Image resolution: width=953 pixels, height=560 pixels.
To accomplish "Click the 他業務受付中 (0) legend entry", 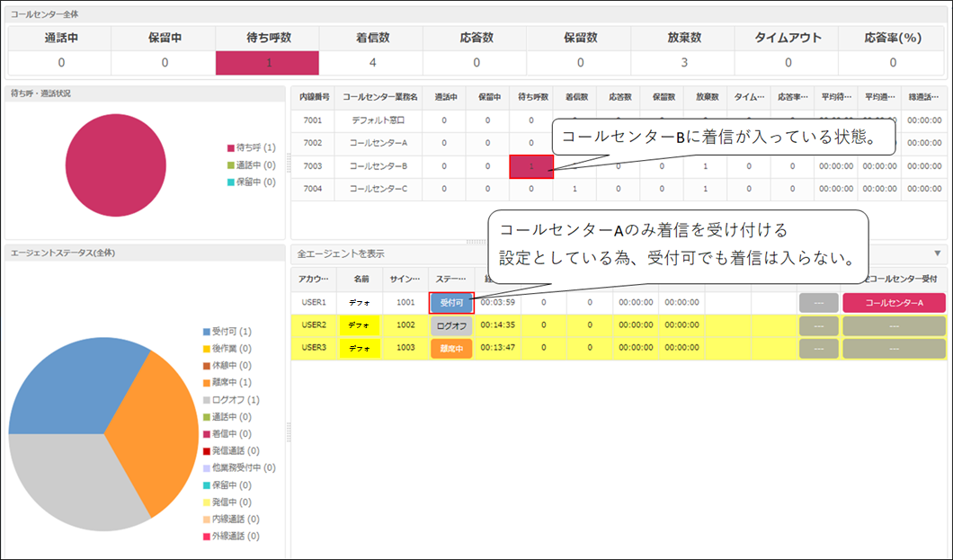I will coord(239,467).
